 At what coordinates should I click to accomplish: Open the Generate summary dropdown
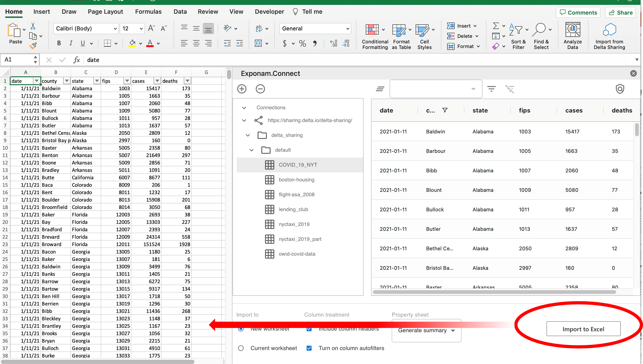click(x=426, y=330)
